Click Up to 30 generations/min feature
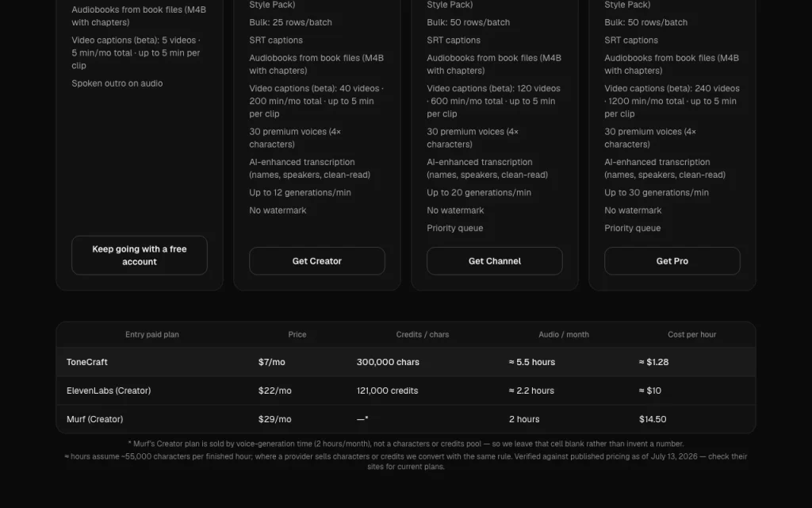The image size is (812, 508). (657, 192)
